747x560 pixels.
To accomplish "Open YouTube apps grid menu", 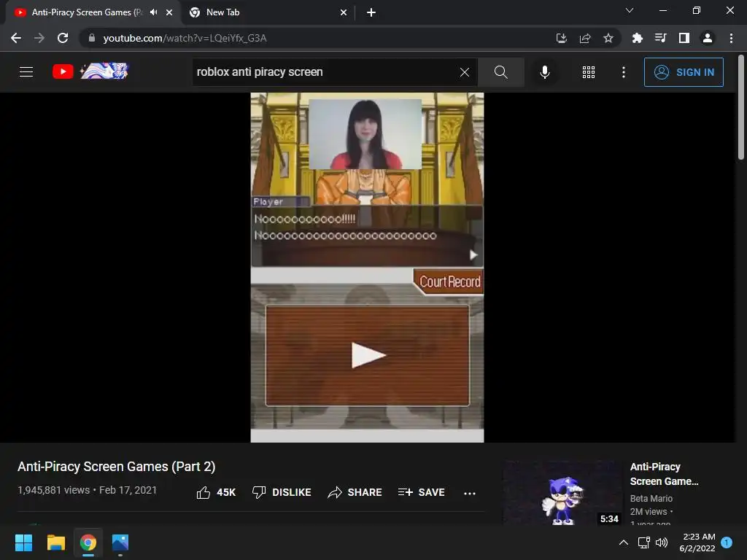I will (x=589, y=72).
